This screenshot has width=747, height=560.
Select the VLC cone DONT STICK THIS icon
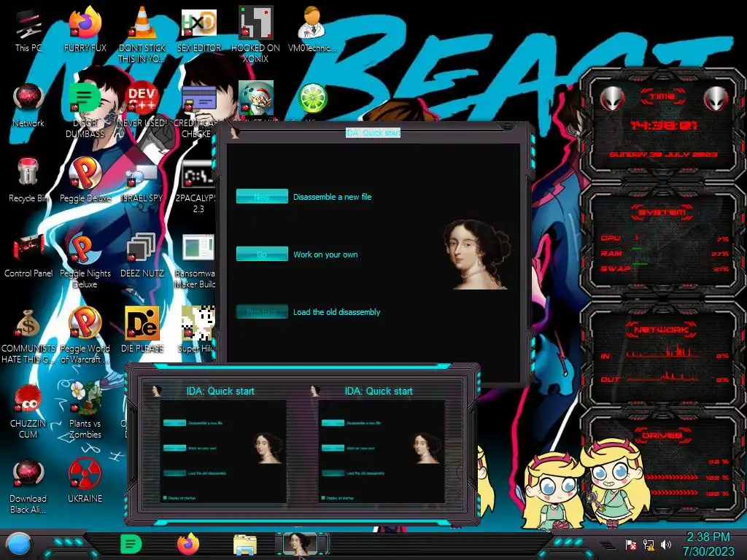pyautogui.click(x=142, y=35)
